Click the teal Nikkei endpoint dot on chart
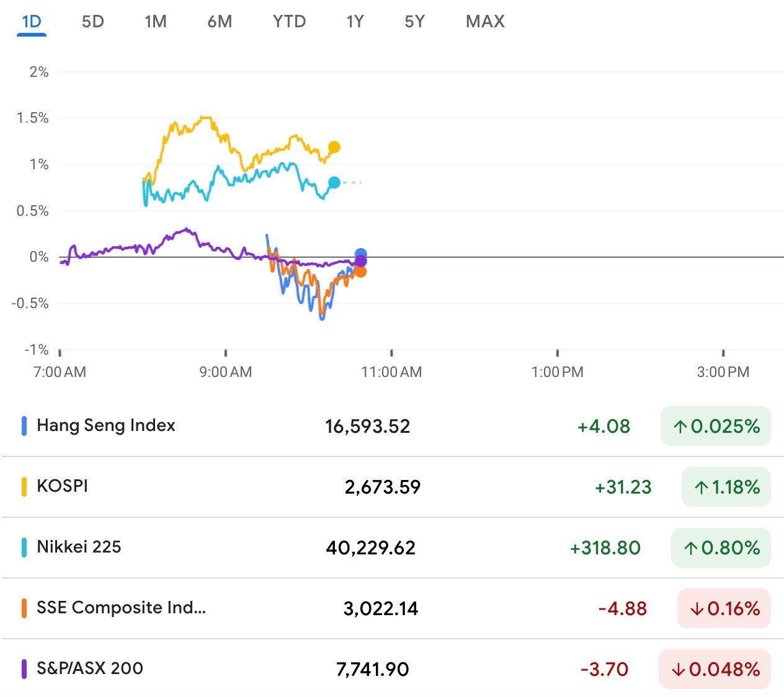 (334, 182)
